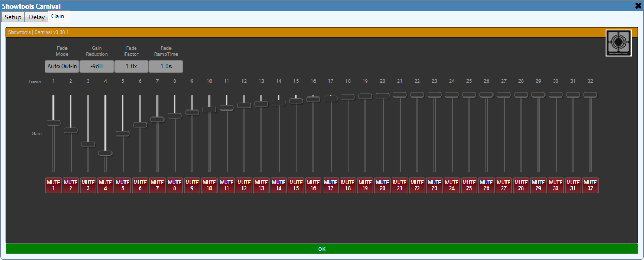Click tower 5 gain slider handle
The image size is (644, 260).
pos(123,133)
